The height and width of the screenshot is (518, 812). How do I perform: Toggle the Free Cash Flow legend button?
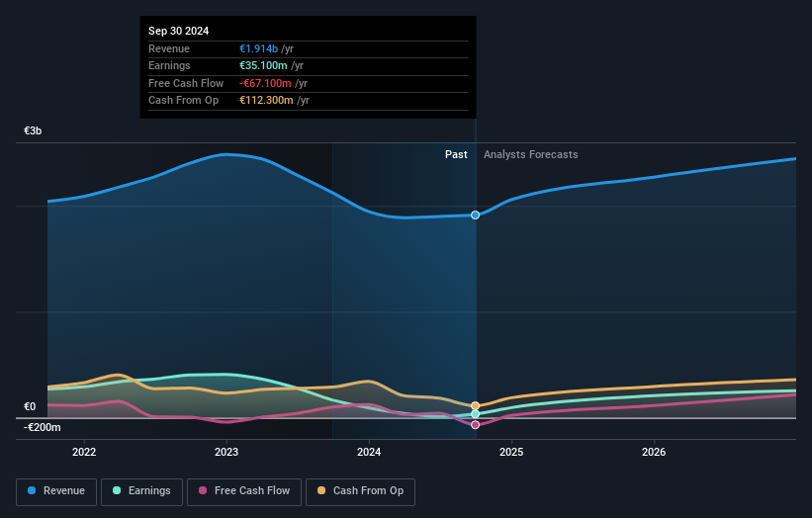pyautogui.click(x=244, y=491)
